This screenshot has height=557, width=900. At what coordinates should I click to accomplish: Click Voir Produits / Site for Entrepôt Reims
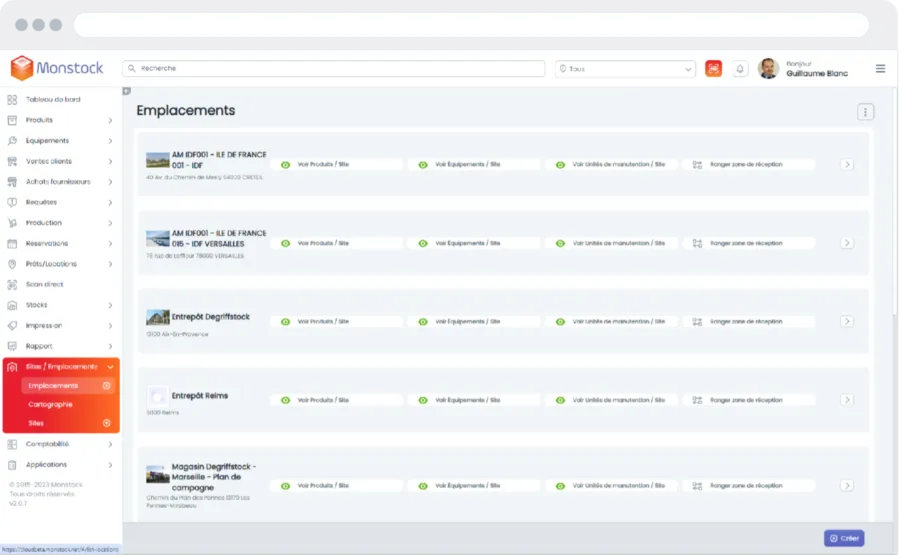click(x=336, y=400)
